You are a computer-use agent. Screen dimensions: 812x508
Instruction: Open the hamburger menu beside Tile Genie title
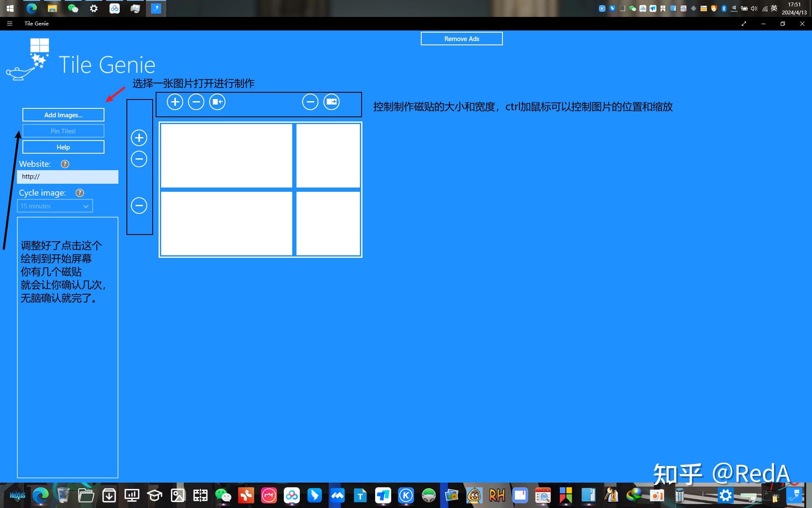(x=10, y=24)
